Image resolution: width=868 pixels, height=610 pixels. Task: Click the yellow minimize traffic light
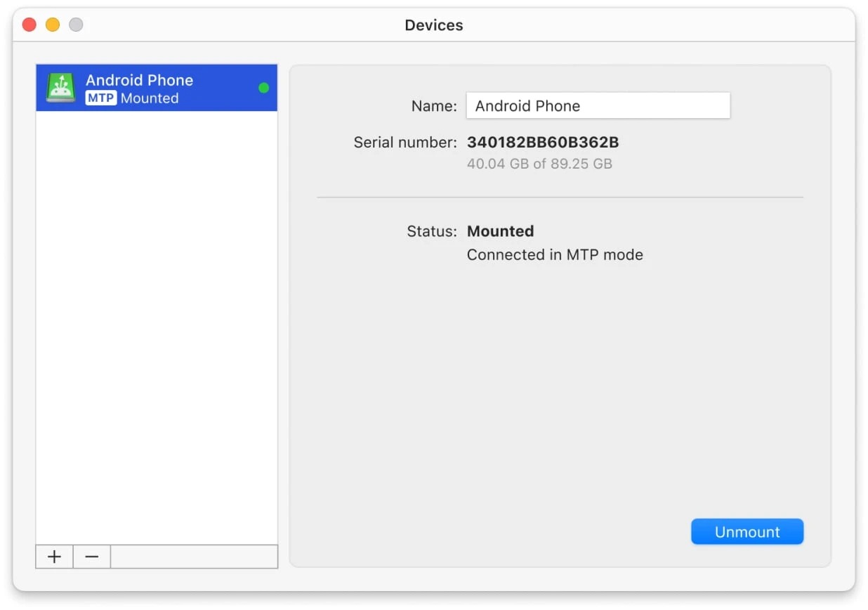52,24
